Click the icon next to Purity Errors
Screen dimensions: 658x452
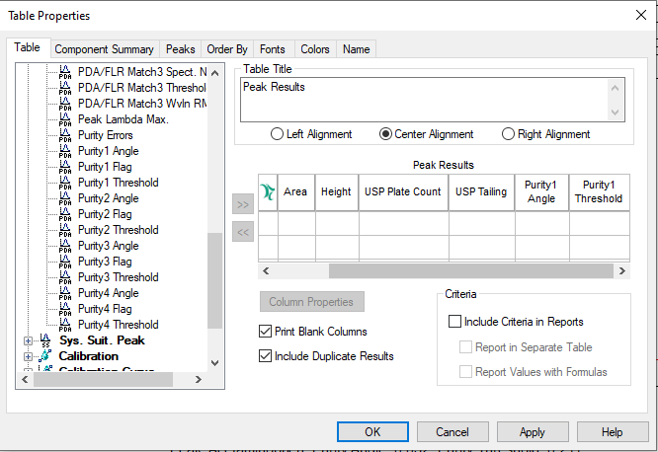pyautogui.click(x=65, y=135)
